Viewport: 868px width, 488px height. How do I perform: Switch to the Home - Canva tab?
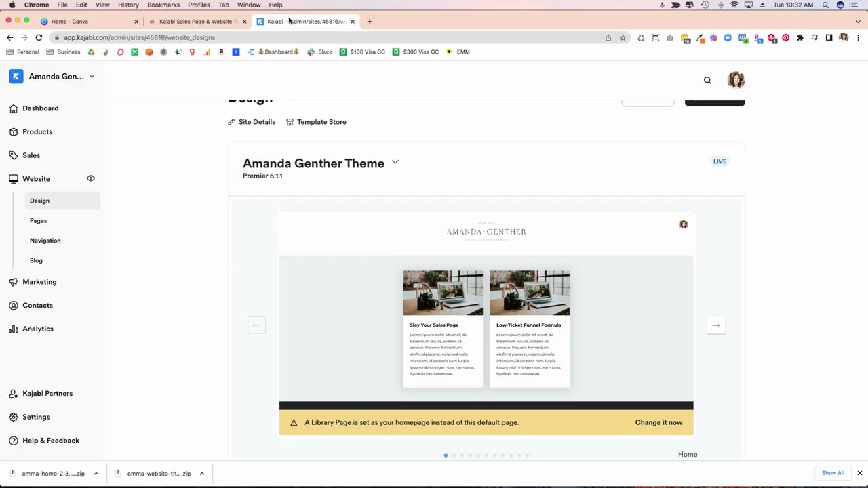coord(87,22)
